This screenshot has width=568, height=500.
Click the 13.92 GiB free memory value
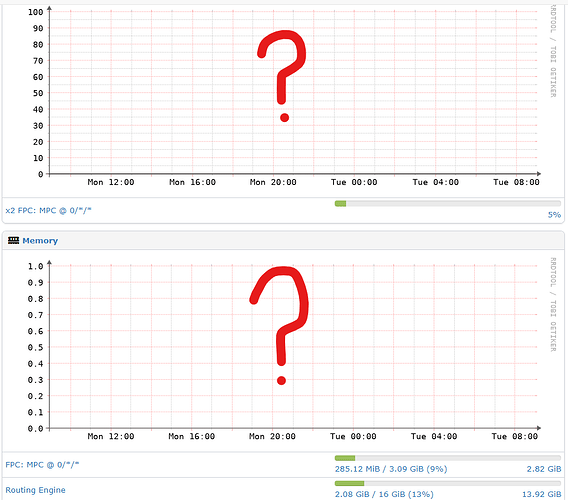point(542,494)
